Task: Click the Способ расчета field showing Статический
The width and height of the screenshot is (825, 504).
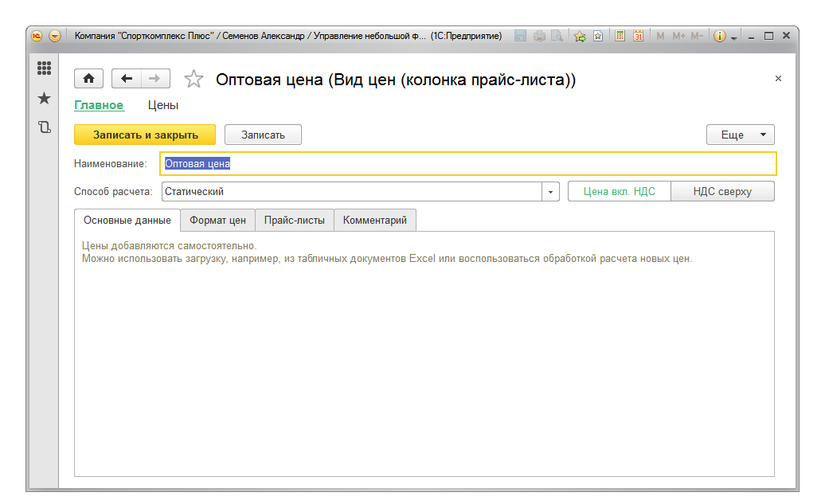Action: 352,192
